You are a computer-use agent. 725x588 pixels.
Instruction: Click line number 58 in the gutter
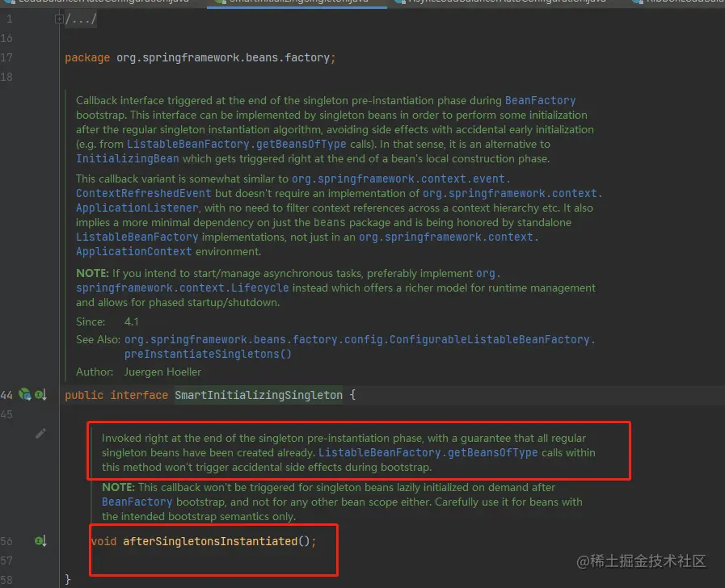click(x=6, y=579)
